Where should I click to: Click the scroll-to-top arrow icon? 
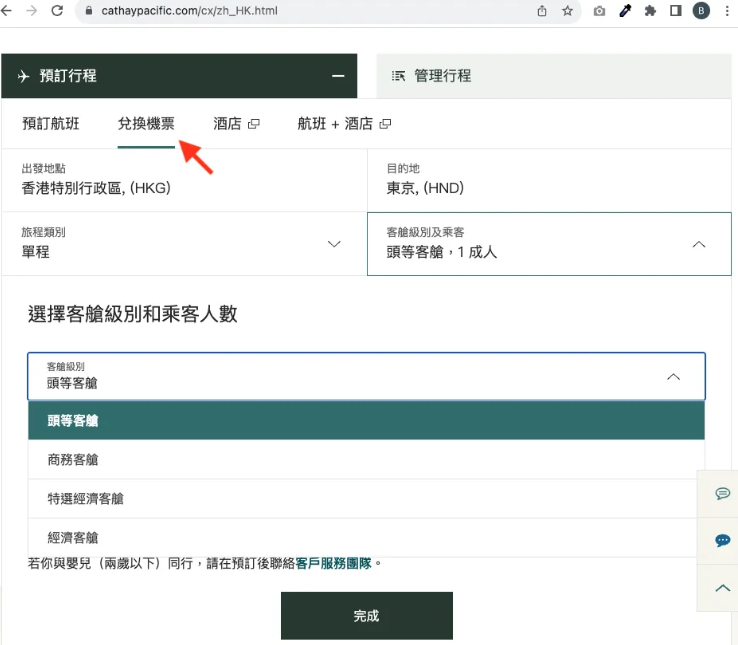(x=722, y=588)
